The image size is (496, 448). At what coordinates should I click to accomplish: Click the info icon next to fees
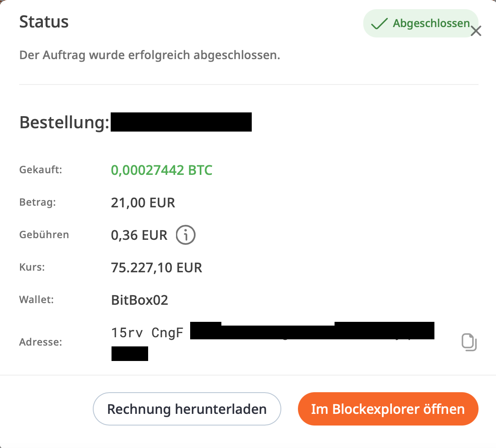186,235
